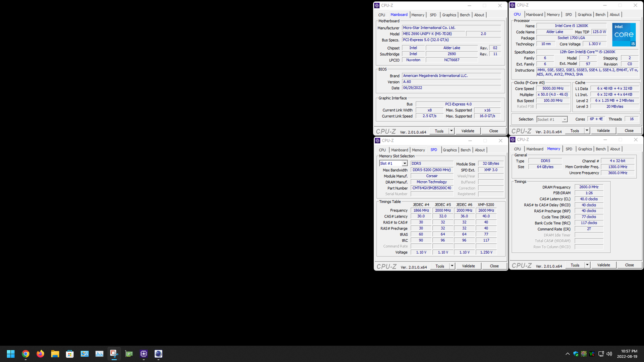The width and height of the screenshot is (644, 362).
Task: Click the CPU-Z title icon in CPU window
Action: (x=513, y=5)
